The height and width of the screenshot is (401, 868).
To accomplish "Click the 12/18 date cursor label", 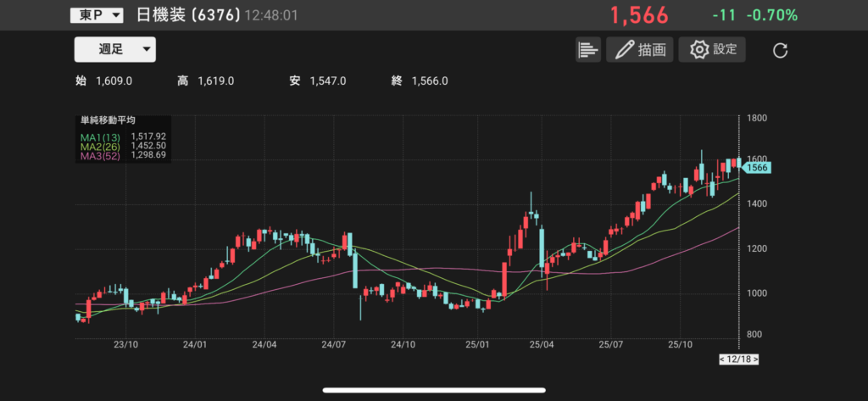I will [x=738, y=359].
